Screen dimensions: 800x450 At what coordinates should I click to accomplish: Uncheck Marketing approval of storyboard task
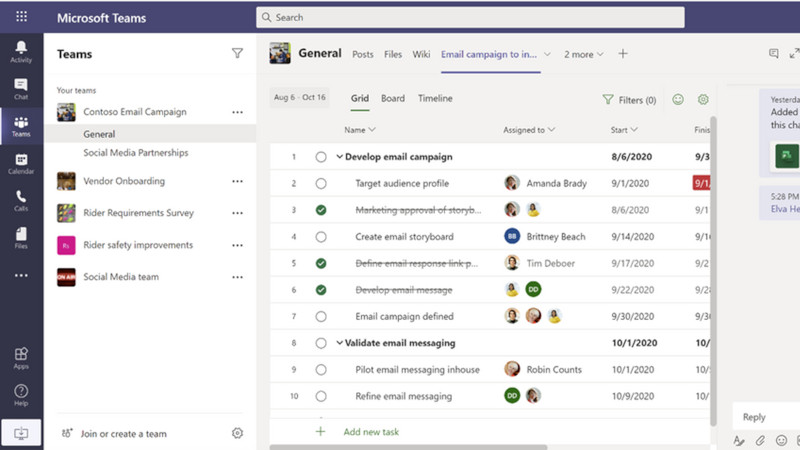click(x=321, y=210)
